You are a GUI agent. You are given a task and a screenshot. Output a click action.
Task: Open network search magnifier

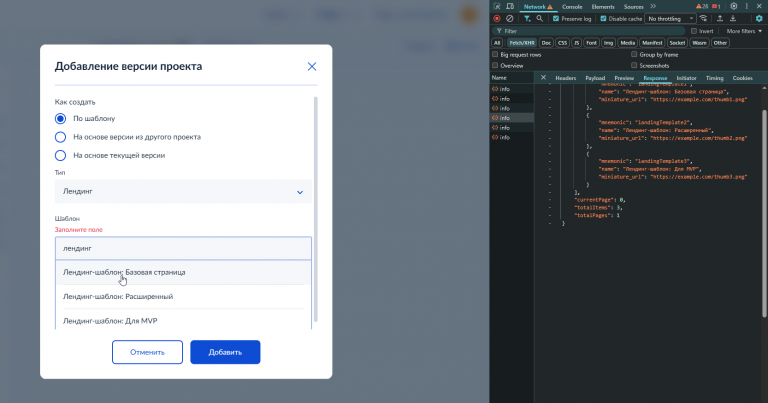[x=540, y=19]
